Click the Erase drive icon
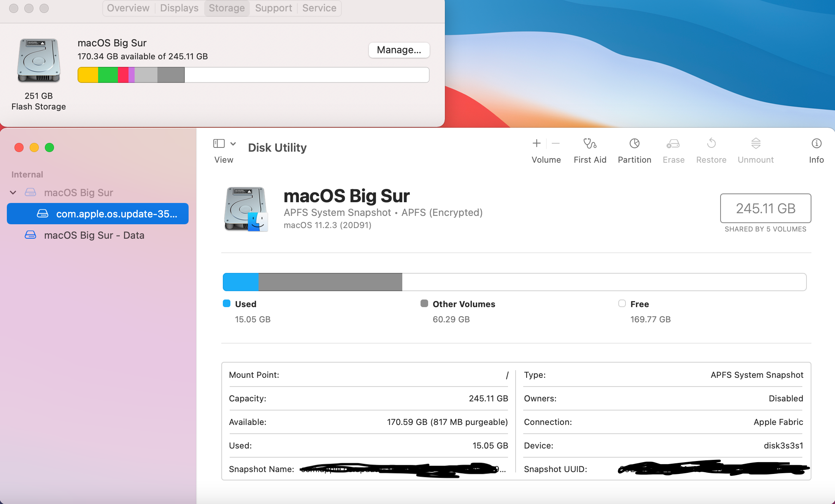The image size is (835, 504). pyautogui.click(x=673, y=144)
